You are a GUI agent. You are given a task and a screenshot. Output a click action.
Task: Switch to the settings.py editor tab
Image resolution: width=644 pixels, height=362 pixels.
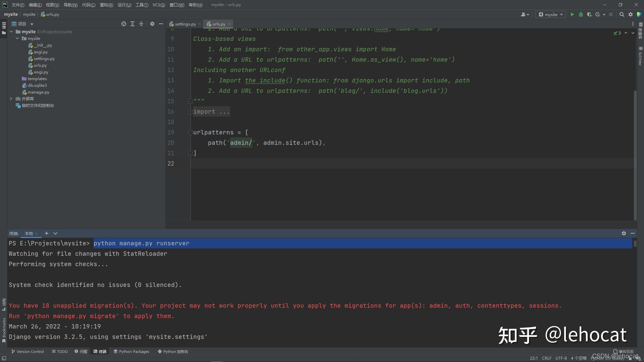click(185, 24)
